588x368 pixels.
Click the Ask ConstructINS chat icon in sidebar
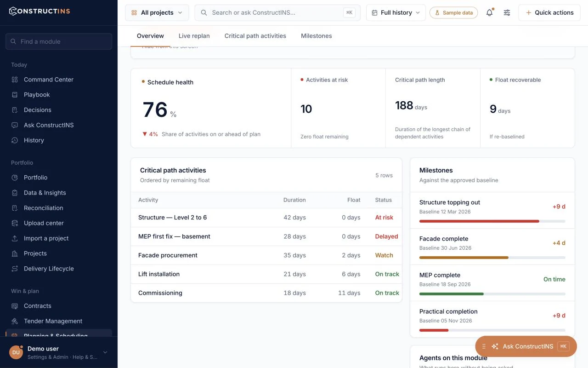coord(15,125)
